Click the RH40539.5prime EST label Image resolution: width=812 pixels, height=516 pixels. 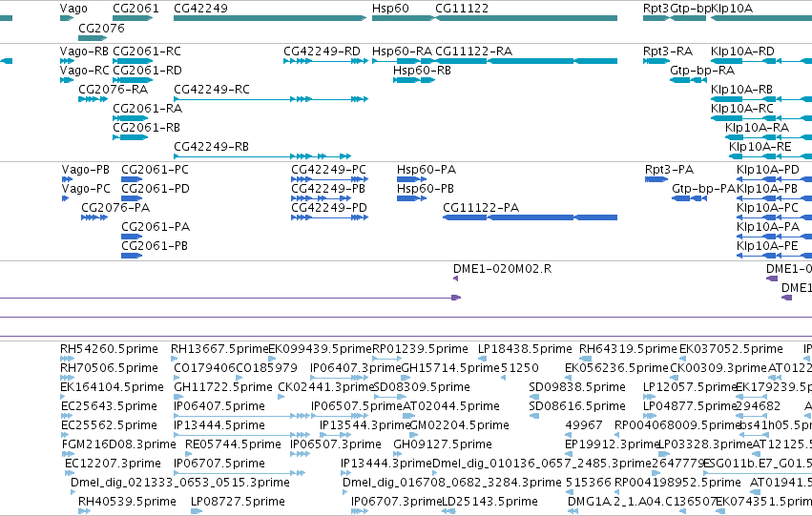click(x=128, y=502)
